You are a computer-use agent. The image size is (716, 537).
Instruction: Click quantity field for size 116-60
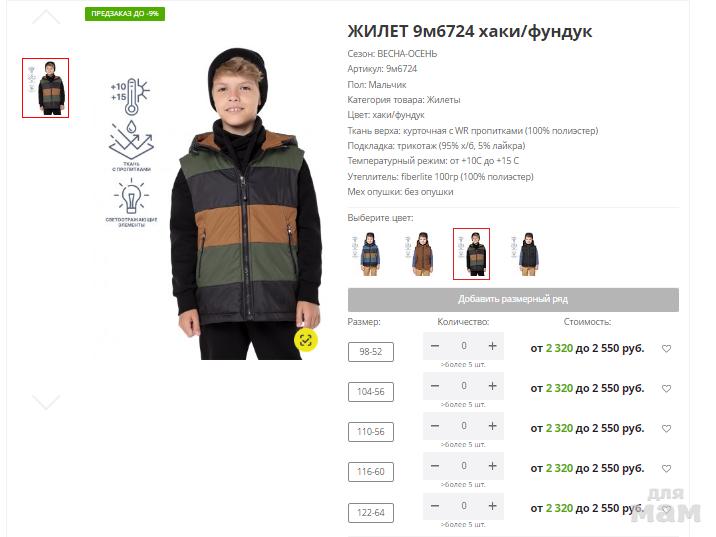[463, 466]
